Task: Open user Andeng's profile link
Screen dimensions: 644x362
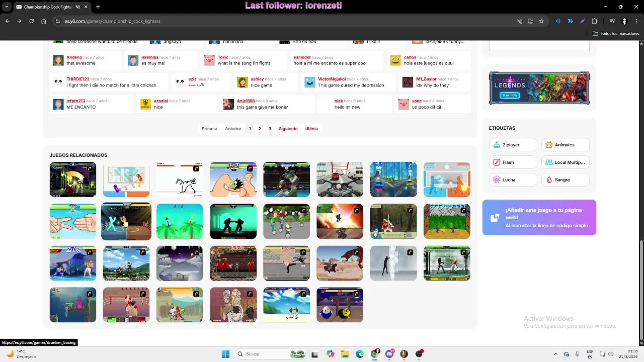Action: click(74, 57)
